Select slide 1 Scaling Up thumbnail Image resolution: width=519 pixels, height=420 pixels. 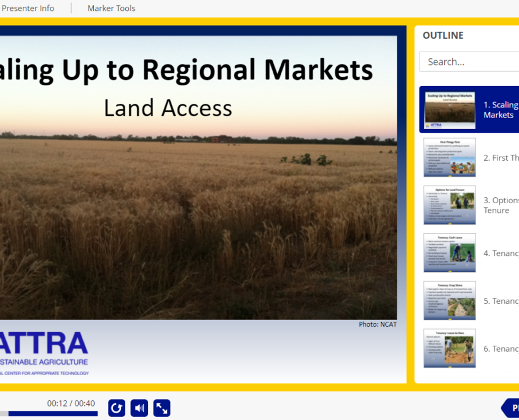(450, 110)
